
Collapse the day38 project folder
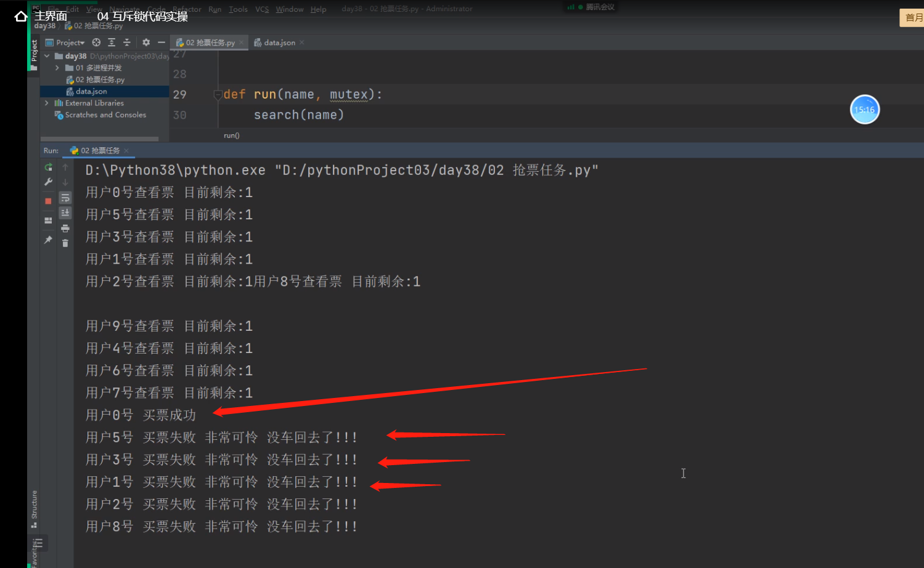tap(47, 56)
